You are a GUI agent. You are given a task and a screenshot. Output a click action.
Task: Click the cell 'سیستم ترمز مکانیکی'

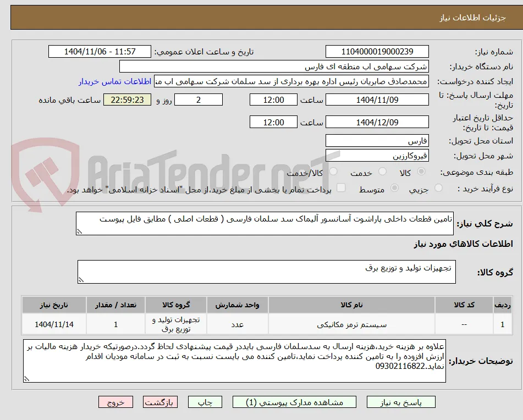[x=351, y=324]
